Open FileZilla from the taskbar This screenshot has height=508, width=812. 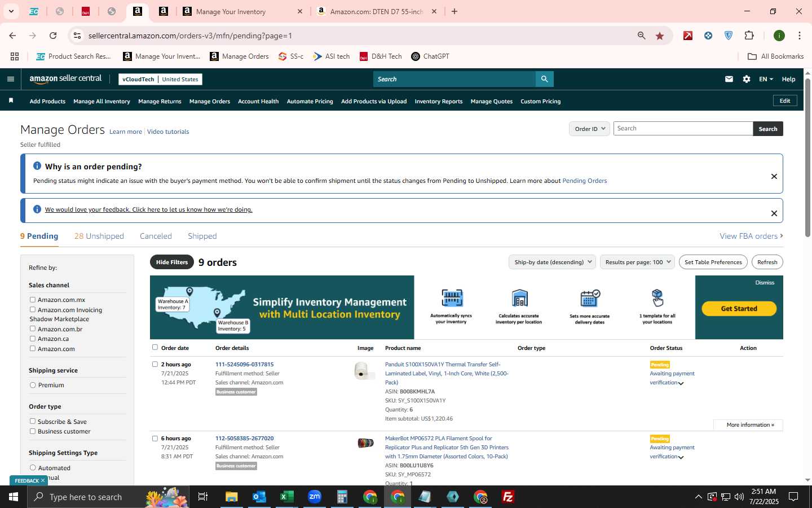508,497
